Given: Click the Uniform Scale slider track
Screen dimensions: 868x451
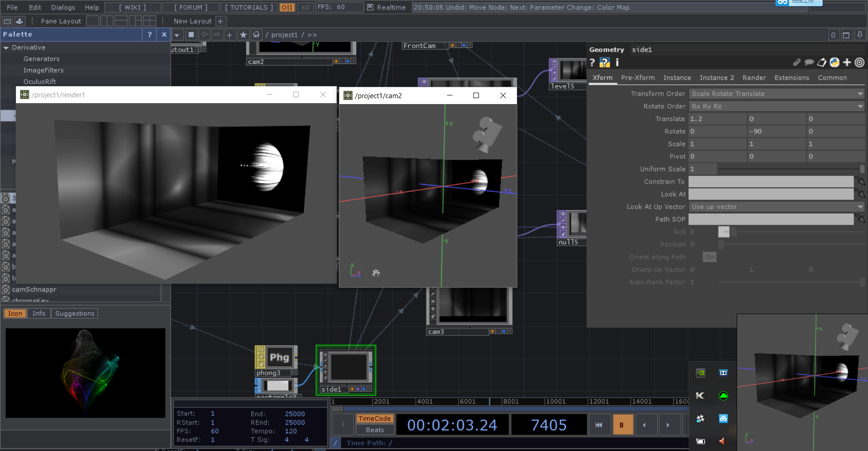Looking at the screenshot, I should (x=791, y=169).
